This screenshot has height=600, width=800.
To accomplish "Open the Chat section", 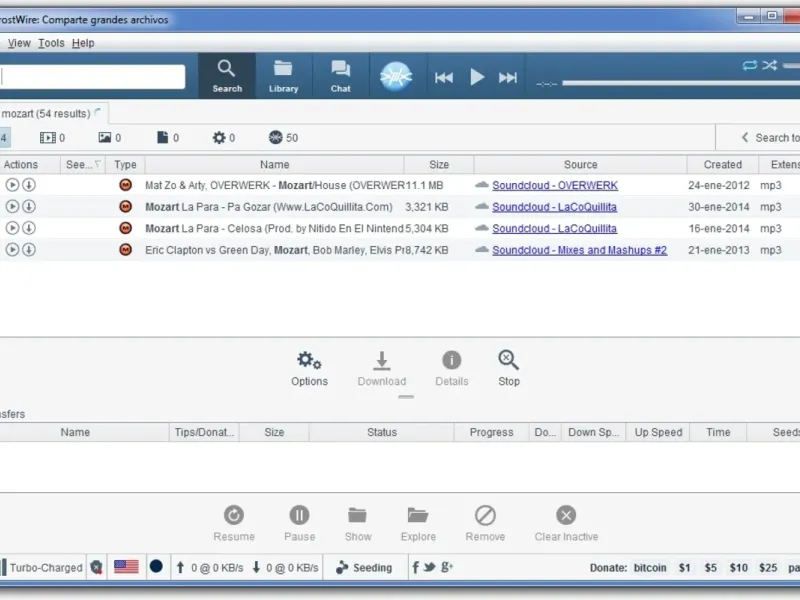I will pos(340,76).
